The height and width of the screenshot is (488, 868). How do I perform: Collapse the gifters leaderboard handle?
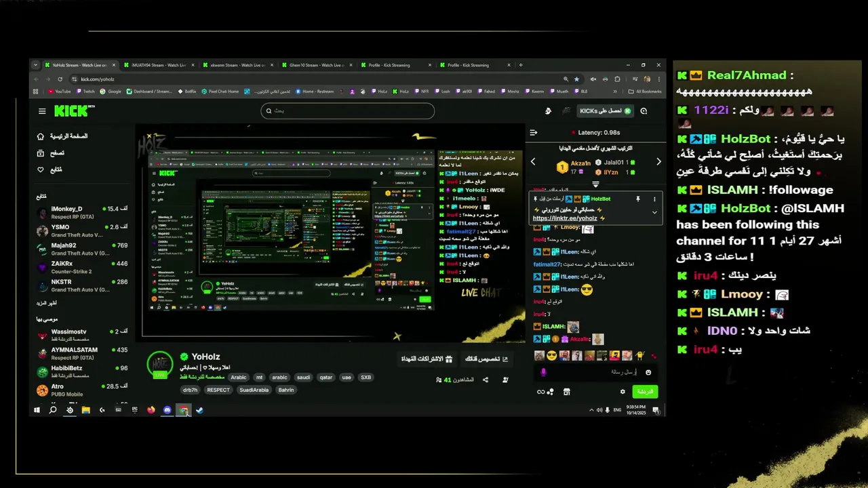coord(595,184)
